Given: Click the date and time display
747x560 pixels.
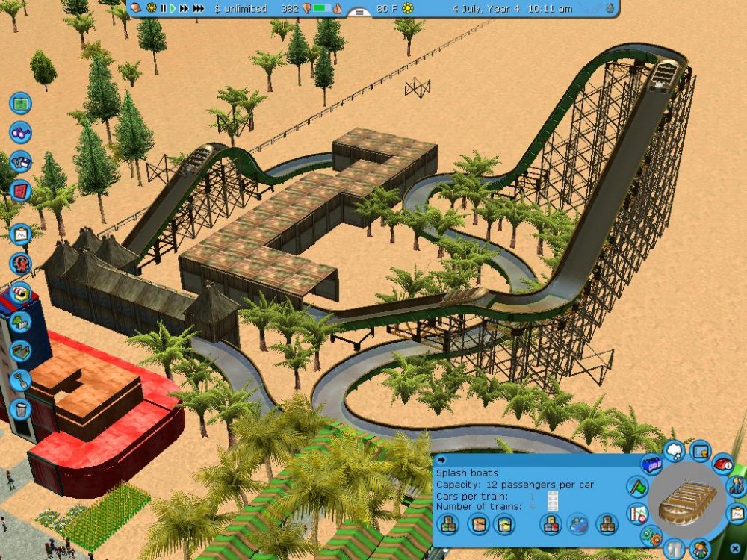Looking at the screenshot, I should (x=512, y=9).
